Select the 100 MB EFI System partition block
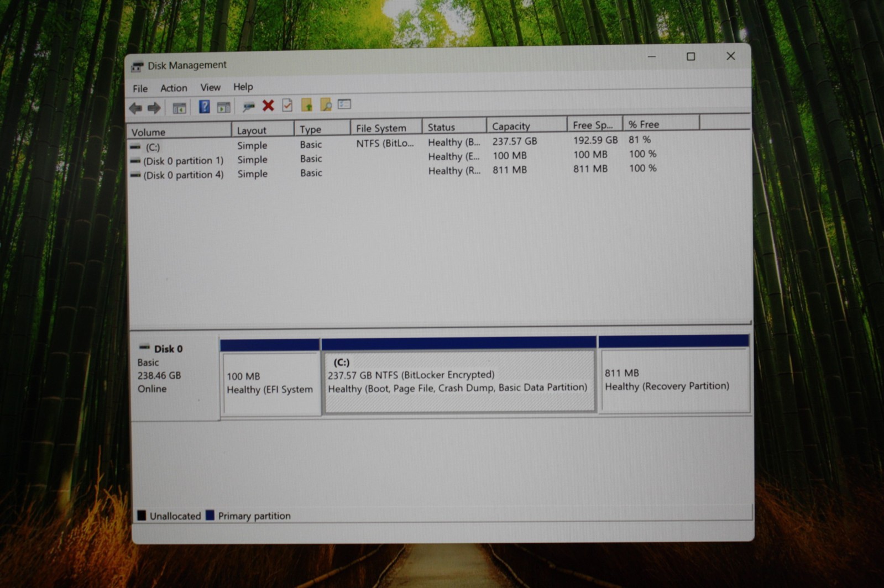 pos(270,377)
